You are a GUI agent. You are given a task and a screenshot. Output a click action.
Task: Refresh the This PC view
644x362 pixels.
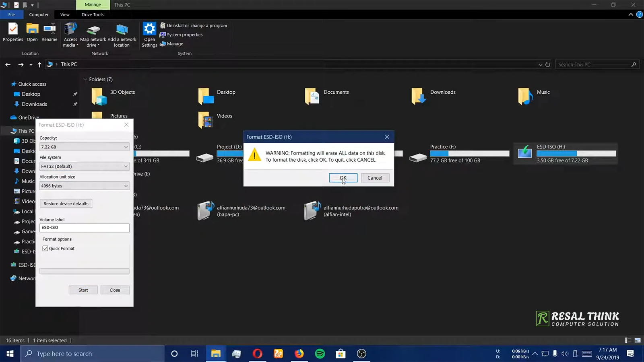548,65
